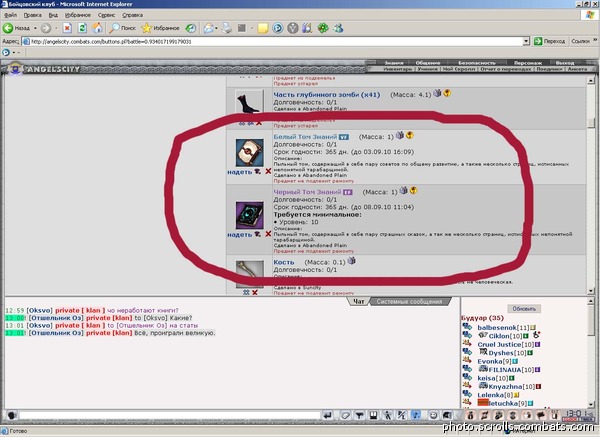
Task: Click player name Knyazhna in list
Action: pos(505,386)
